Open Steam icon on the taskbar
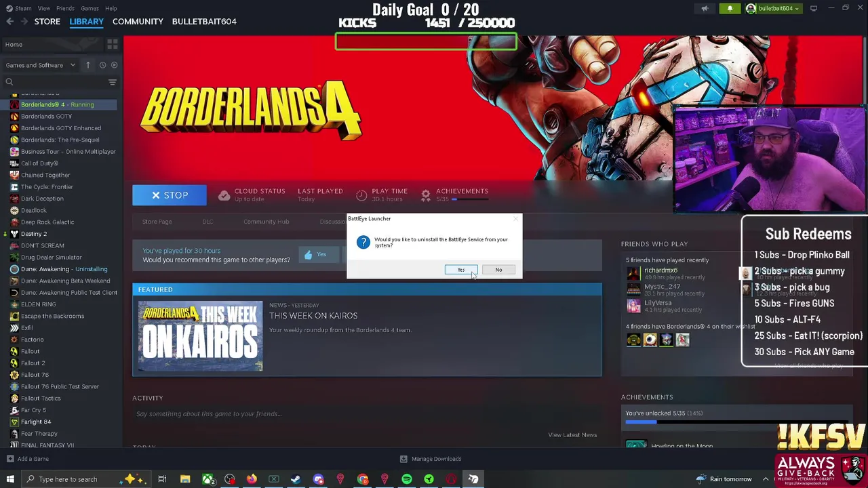The image size is (868, 488). point(296,479)
